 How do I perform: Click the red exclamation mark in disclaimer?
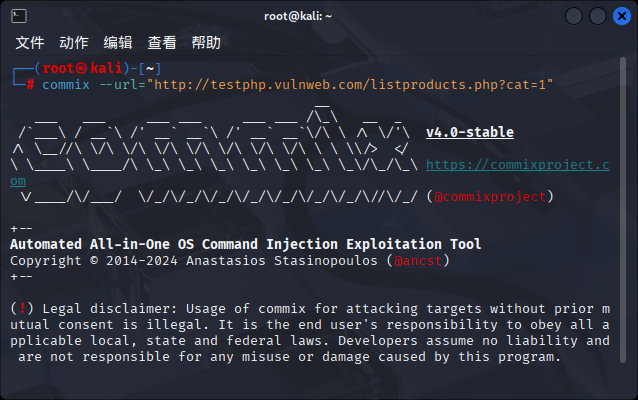[22, 308]
